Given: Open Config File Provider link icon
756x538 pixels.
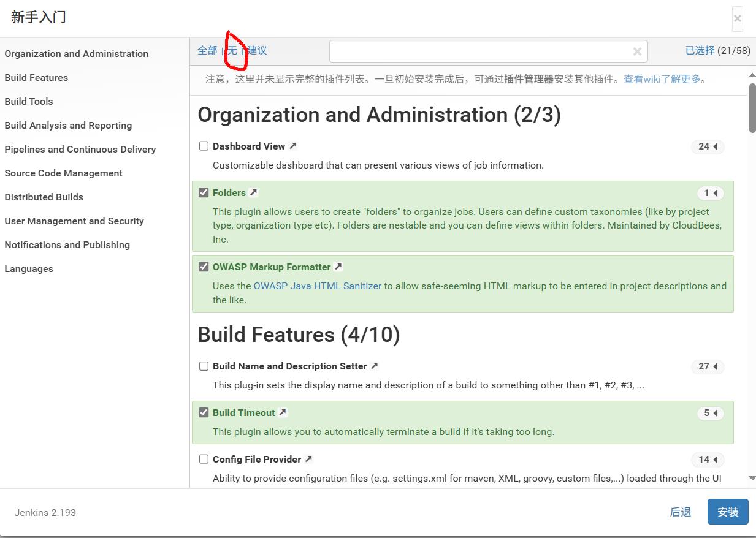Looking at the screenshot, I should (309, 459).
